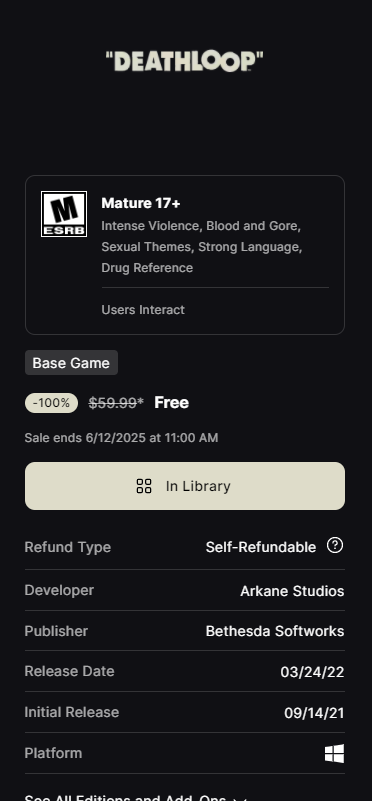Click the Self-Refundable text

click(x=261, y=547)
